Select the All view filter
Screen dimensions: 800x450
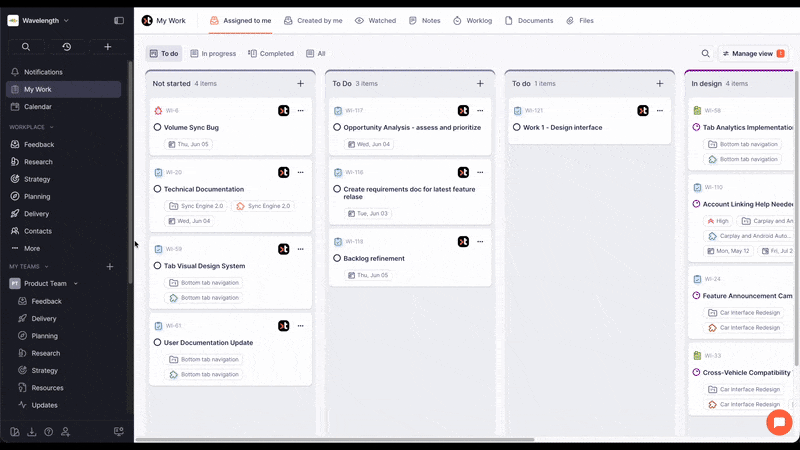coord(316,54)
